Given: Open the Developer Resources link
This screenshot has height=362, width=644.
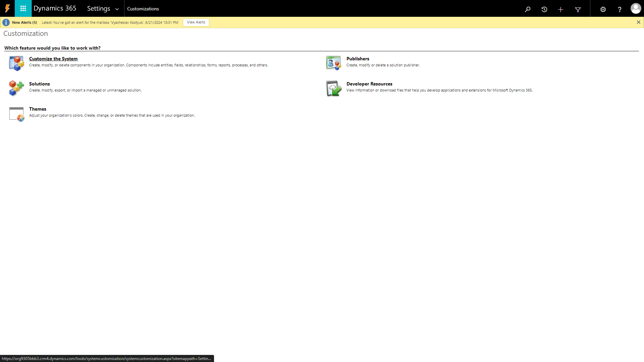Looking at the screenshot, I should pos(369,84).
